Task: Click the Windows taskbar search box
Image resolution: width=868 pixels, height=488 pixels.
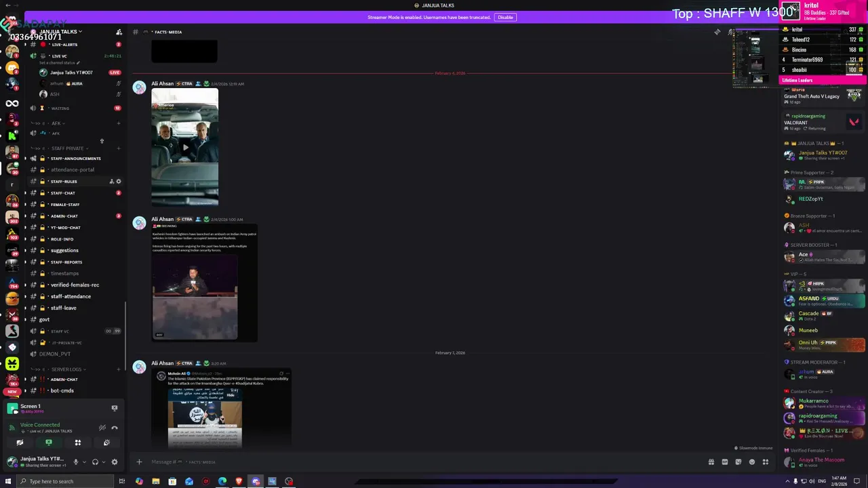Action: (66, 481)
